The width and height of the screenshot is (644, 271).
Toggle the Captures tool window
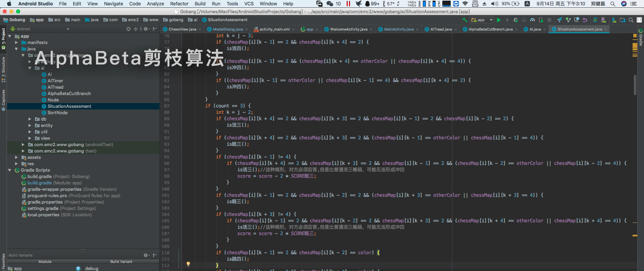[x=3, y=100]
